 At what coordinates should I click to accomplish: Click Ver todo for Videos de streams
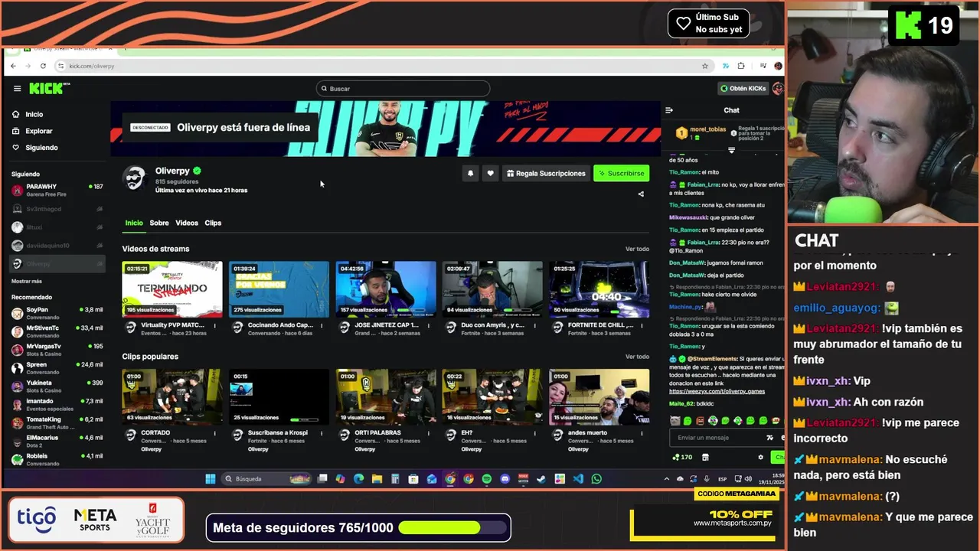637,249
